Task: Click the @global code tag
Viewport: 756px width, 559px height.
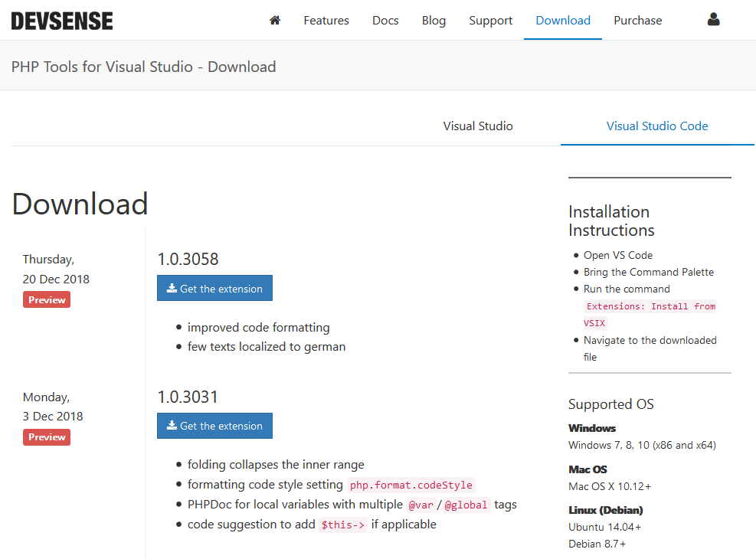Action: [x=466, y=505]
